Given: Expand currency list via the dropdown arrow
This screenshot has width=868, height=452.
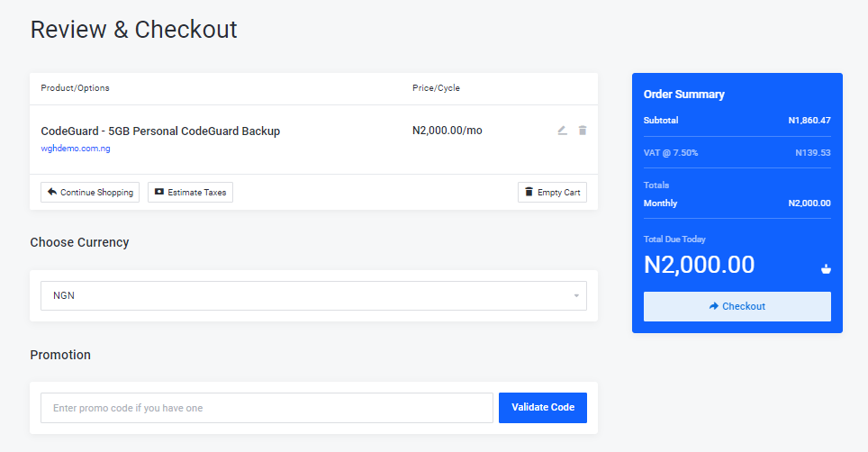Looking at the screenshot, I should [x=576, y=296].
